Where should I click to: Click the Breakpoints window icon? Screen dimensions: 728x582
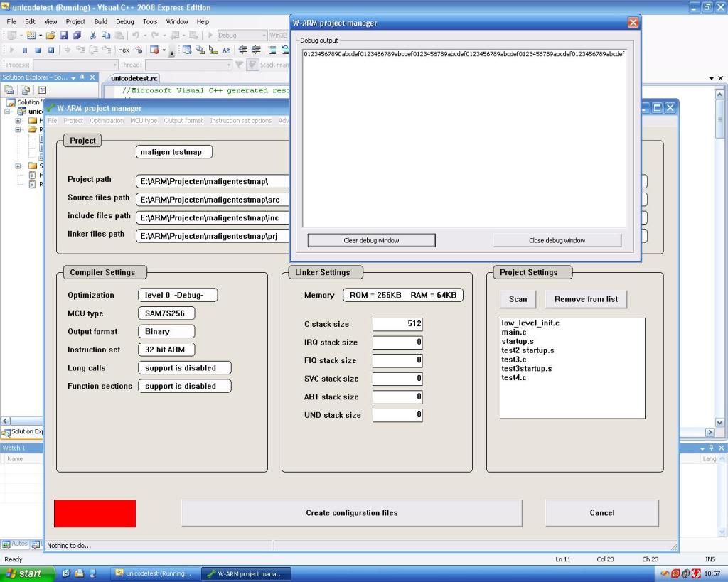tap(154, 50)
